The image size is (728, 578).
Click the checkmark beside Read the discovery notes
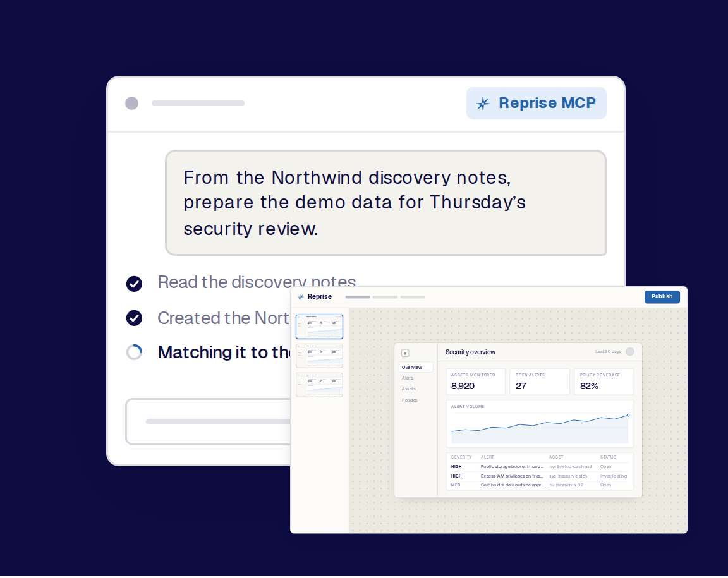click(x=134, y=284)
